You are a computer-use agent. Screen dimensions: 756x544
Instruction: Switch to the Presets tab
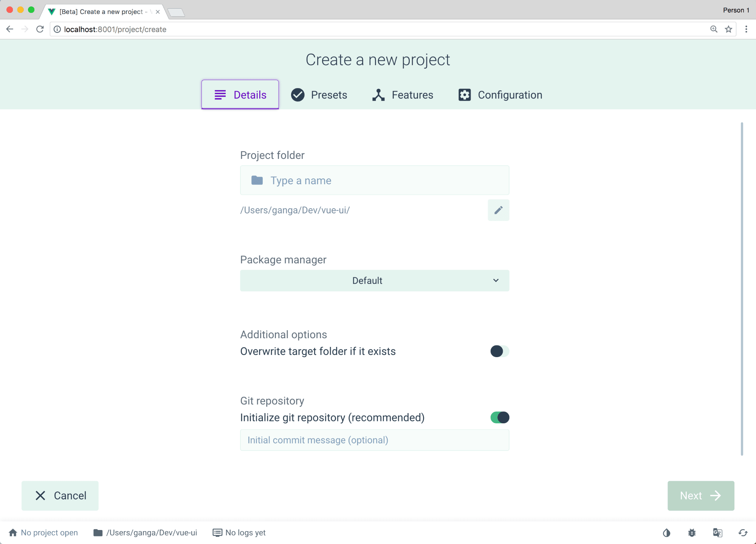pyautogui.click(x=319, y=95)
